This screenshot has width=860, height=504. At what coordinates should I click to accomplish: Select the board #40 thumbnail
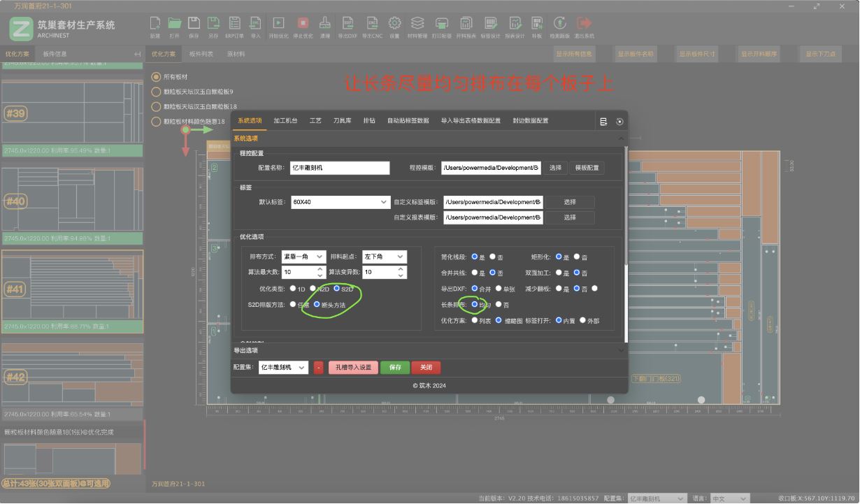click(72, 200)
